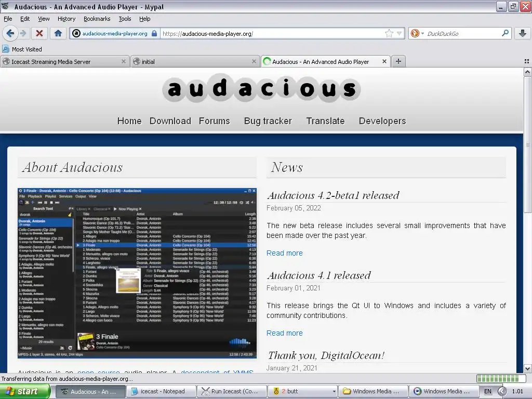
Task: Open the Thank you, DigitalOcean! headline
Action: (x=326, y=355)
